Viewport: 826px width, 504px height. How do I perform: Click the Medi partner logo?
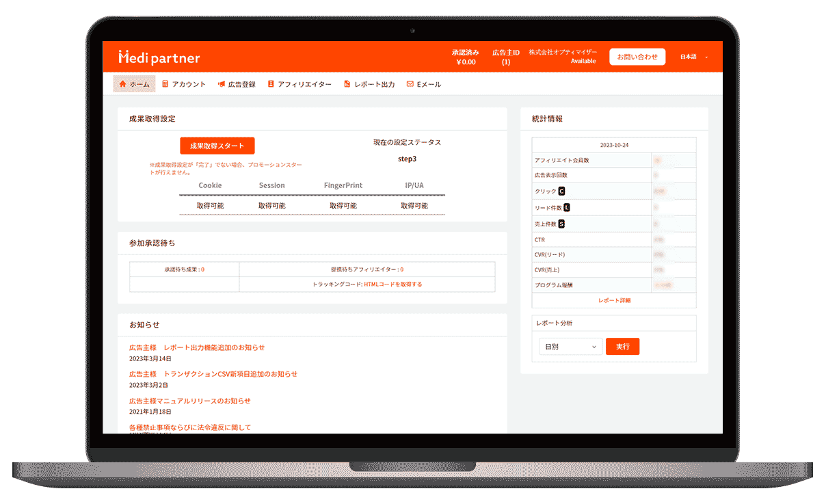click(159, 58)
